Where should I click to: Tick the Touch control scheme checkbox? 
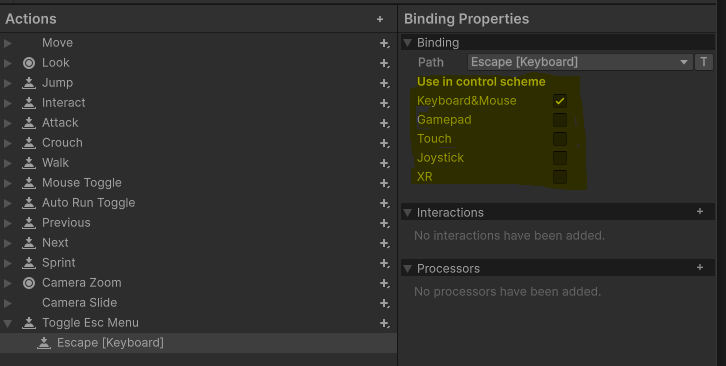pyautogui.click(x=560, y=139)
